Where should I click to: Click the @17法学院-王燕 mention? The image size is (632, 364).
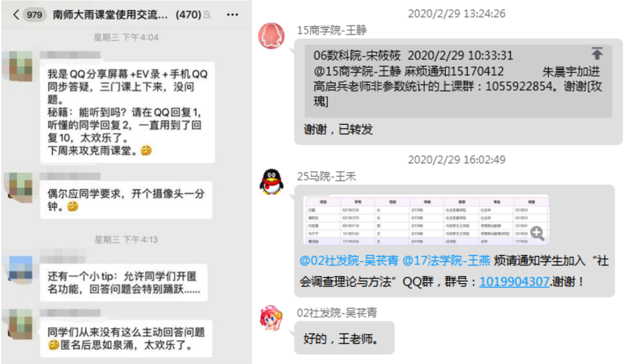[446, 261]
